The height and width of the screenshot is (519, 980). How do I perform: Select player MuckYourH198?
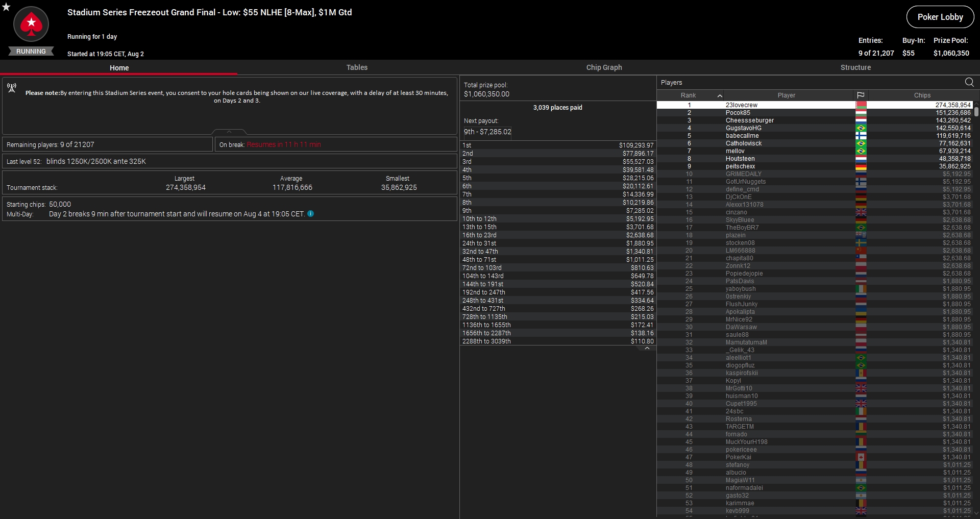click(x=815, y=442)
